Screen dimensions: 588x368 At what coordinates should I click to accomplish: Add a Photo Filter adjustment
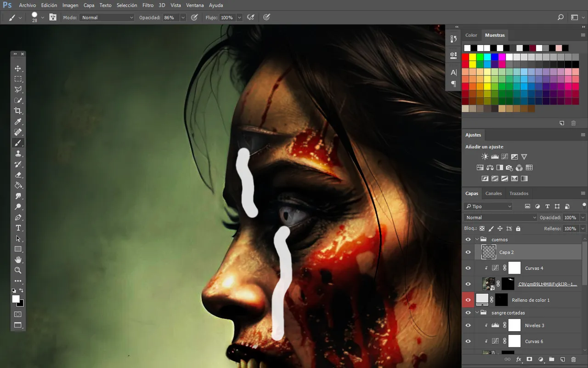coord(509,168)
